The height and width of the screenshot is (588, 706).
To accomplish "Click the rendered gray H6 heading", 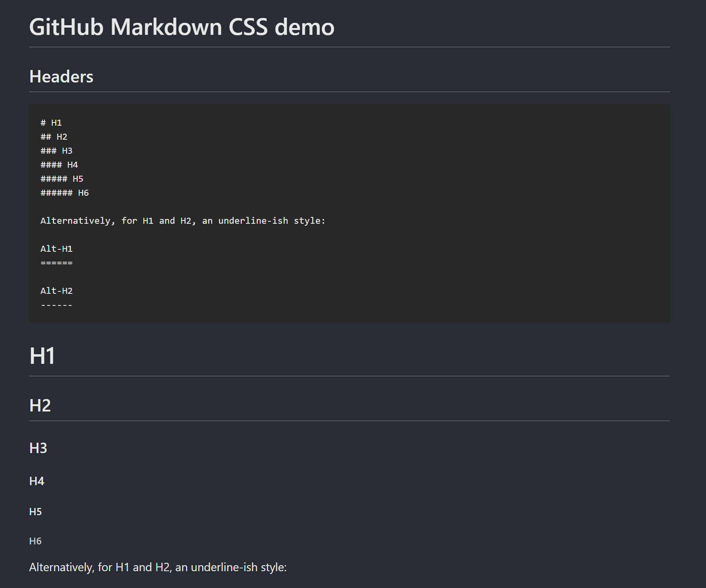I will point(36,541).
